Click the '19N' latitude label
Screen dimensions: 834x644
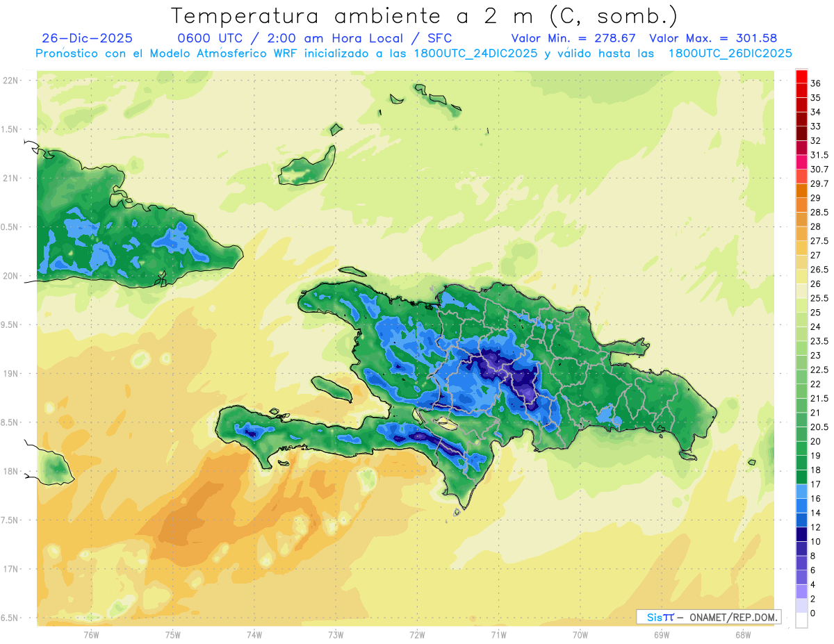[x=10, y=374]
